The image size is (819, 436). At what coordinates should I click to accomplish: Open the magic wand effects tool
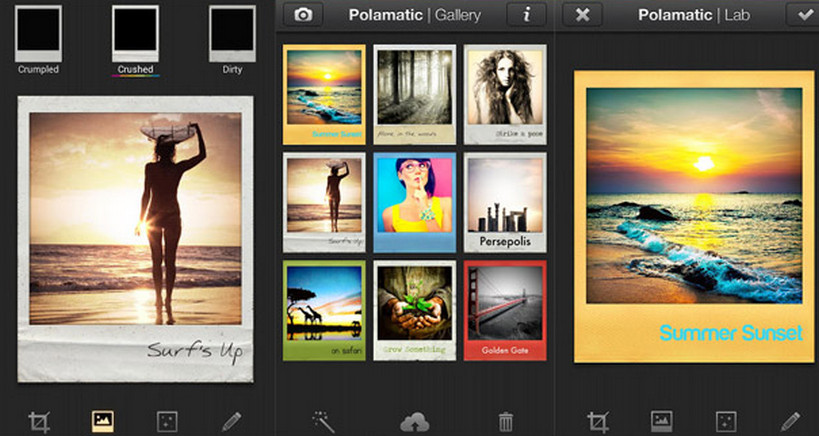point(322,421)
